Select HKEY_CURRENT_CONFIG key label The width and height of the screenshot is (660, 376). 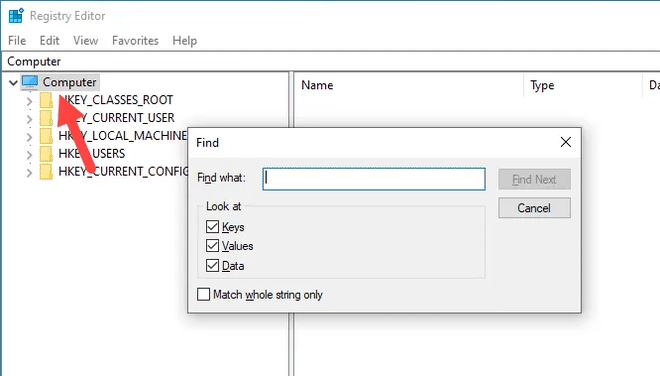click(123, 172)
